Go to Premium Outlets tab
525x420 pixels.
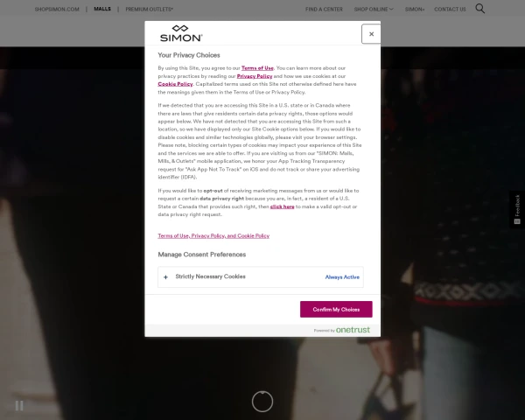pos(150,10)
